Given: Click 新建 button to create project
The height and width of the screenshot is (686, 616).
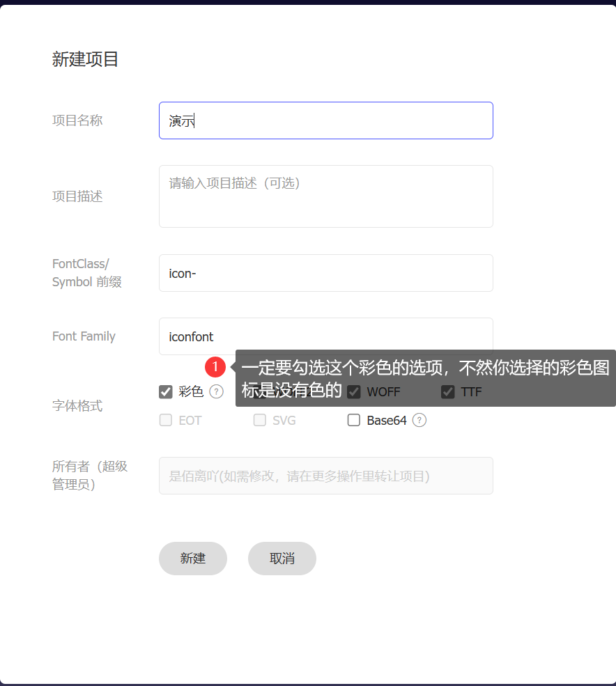Looking at the screenshot, I should pyautogui.click(x=193, y=559).
